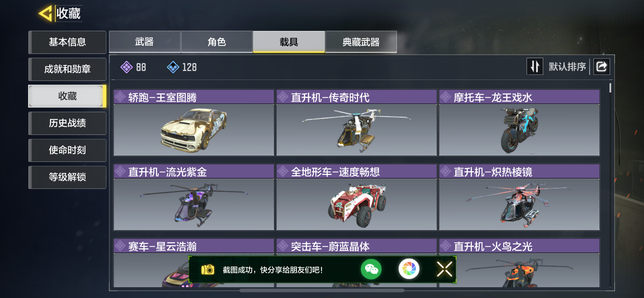Dismiss the screenshot success banner
Screen dimensions: 644x298
(x=445, y=269)
